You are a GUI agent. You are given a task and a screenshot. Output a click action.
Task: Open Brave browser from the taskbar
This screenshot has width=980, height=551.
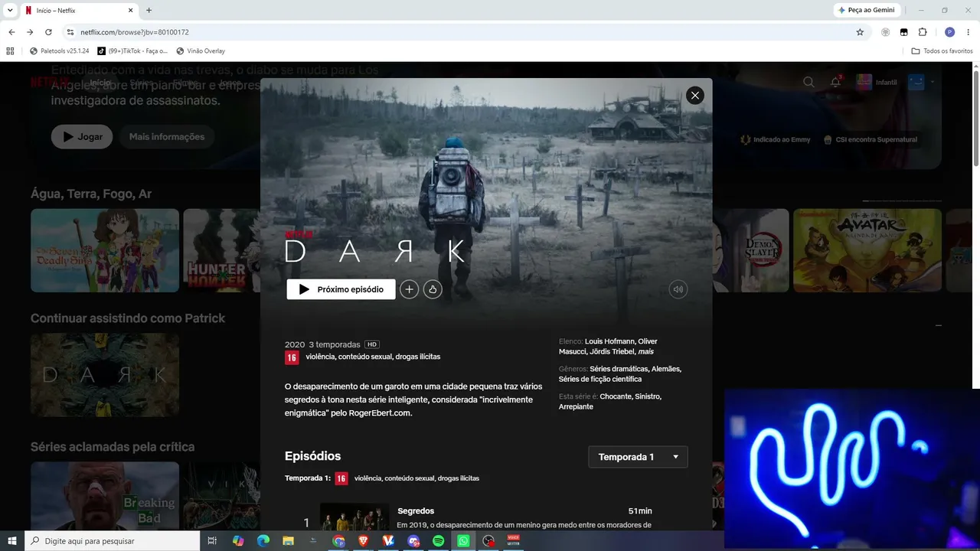364,540
